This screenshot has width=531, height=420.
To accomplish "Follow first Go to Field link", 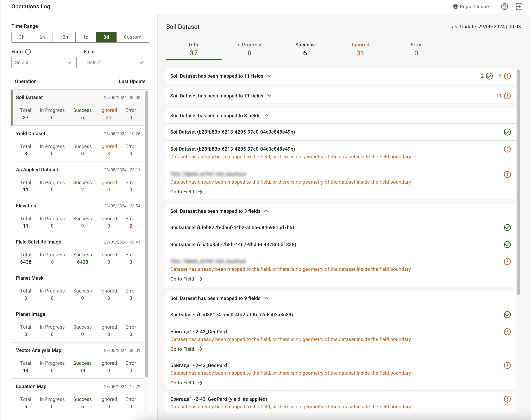I will 182,192.
